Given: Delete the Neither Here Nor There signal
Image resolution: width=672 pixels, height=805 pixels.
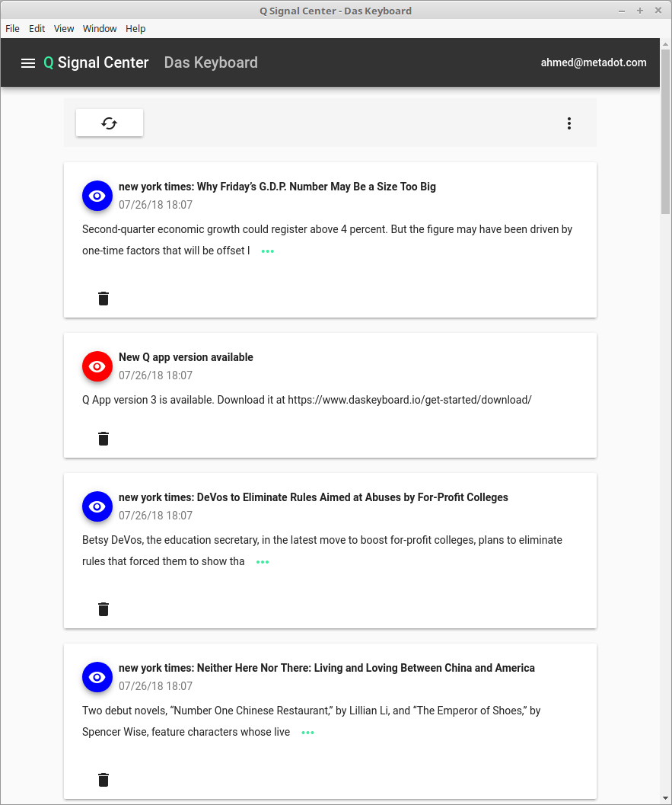Looking at the screenshot, I should [103, 780].
